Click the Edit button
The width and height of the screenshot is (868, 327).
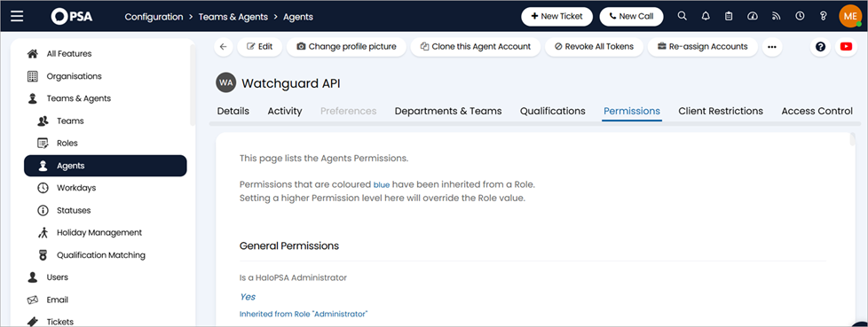tap(260, 47)
